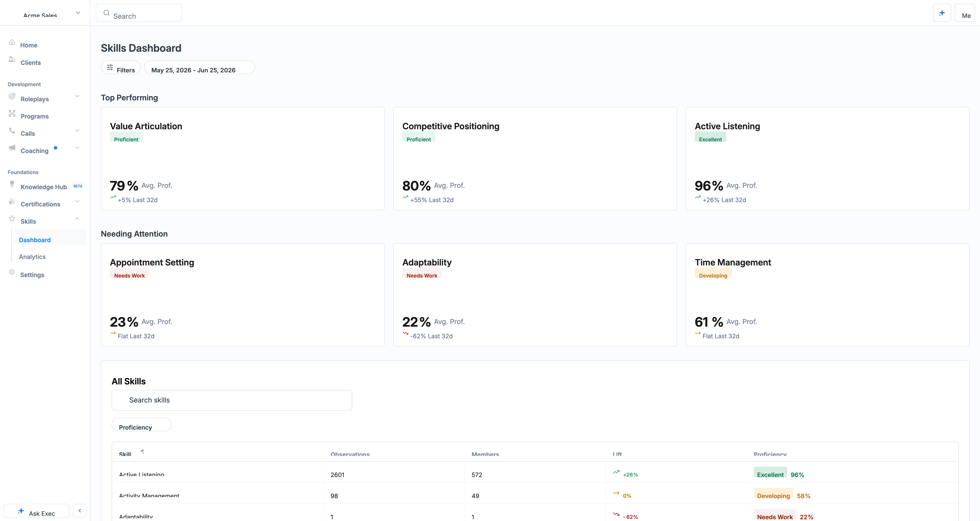
Task: Sort by Members column header
Action: (485, 454)
